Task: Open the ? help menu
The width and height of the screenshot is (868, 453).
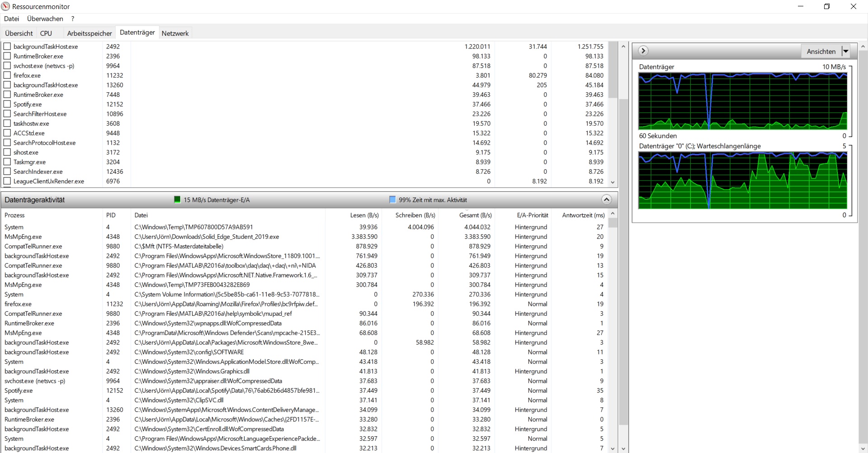Action: 72,19
